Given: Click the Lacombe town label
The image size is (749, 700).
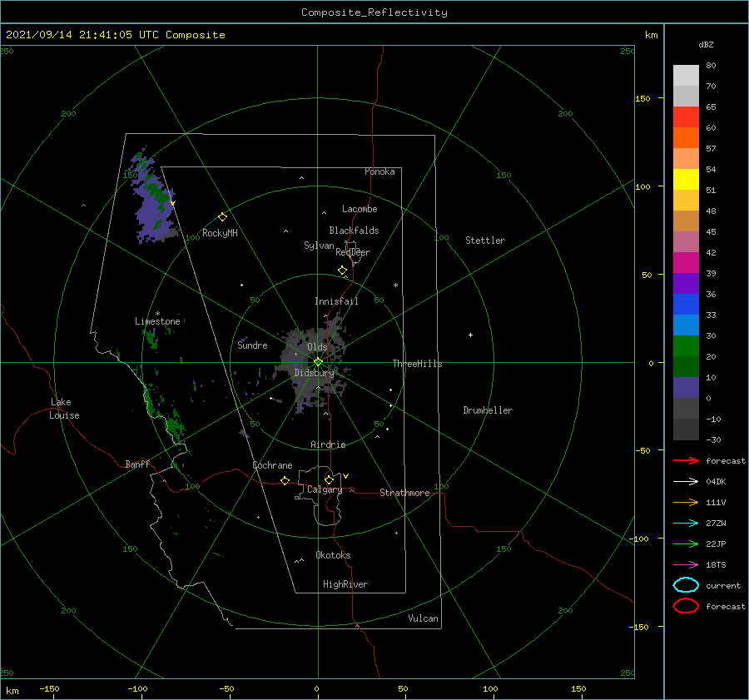Looking at the screenshot, I should click(360, 209).
